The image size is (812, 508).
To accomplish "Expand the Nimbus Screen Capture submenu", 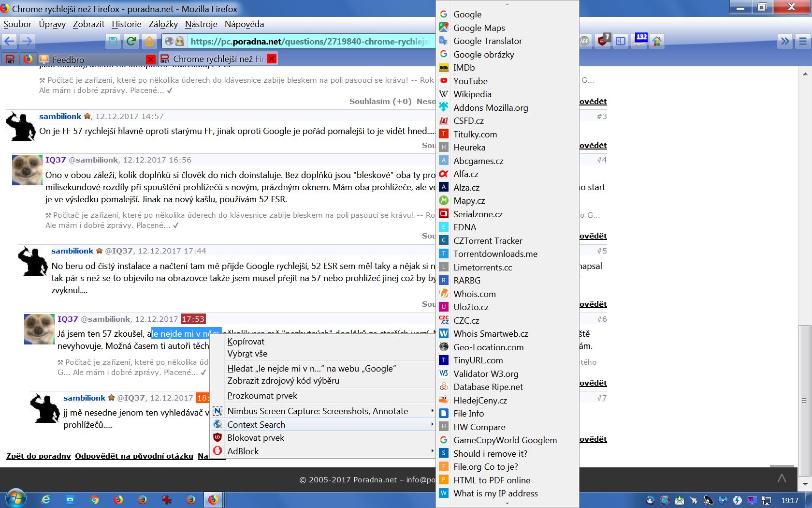I will (x=323, y=411).
